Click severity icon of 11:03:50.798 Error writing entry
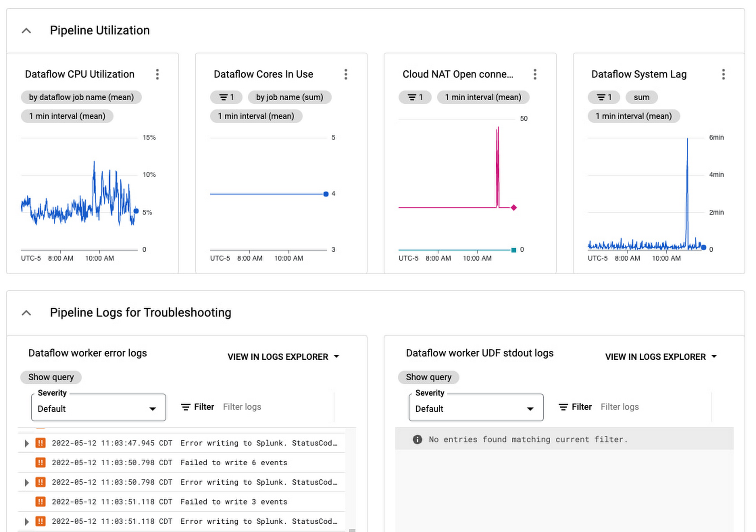Viewport: 756px width, 532px height. click(40, 482)
